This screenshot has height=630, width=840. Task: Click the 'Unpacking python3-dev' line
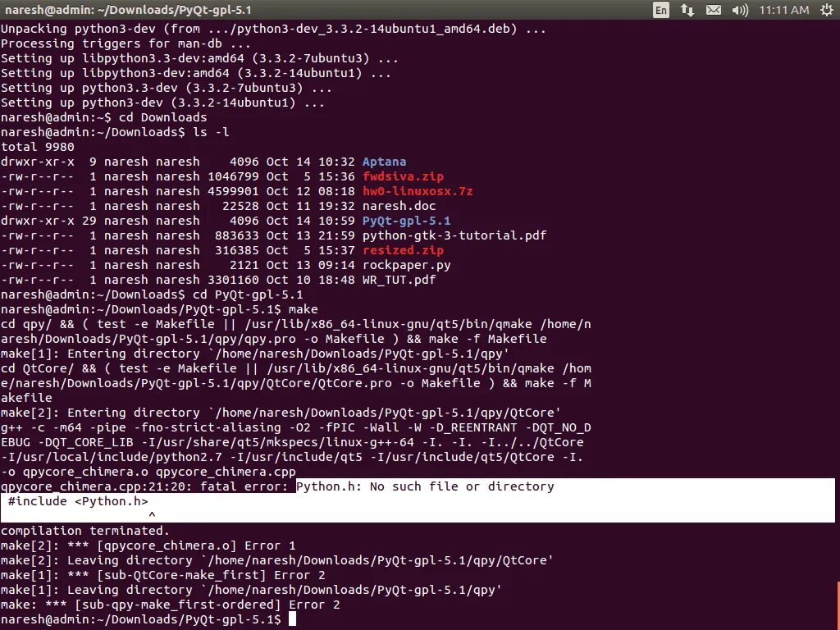point(274,29)
